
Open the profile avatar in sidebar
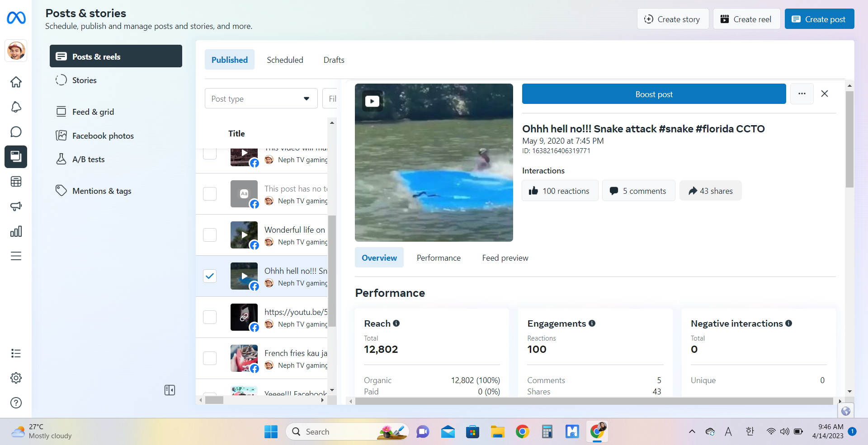[16, 51]
